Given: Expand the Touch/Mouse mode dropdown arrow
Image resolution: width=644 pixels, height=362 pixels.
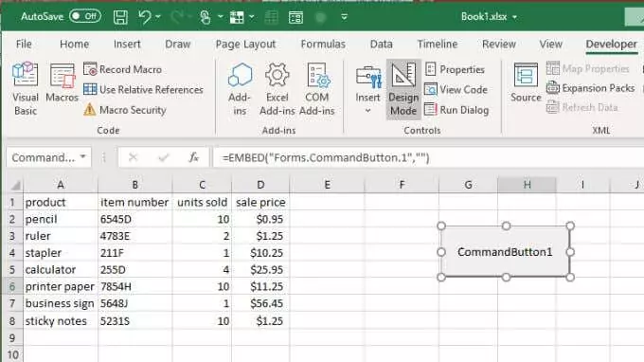Looking at the screenshot, I should (220, 17).
